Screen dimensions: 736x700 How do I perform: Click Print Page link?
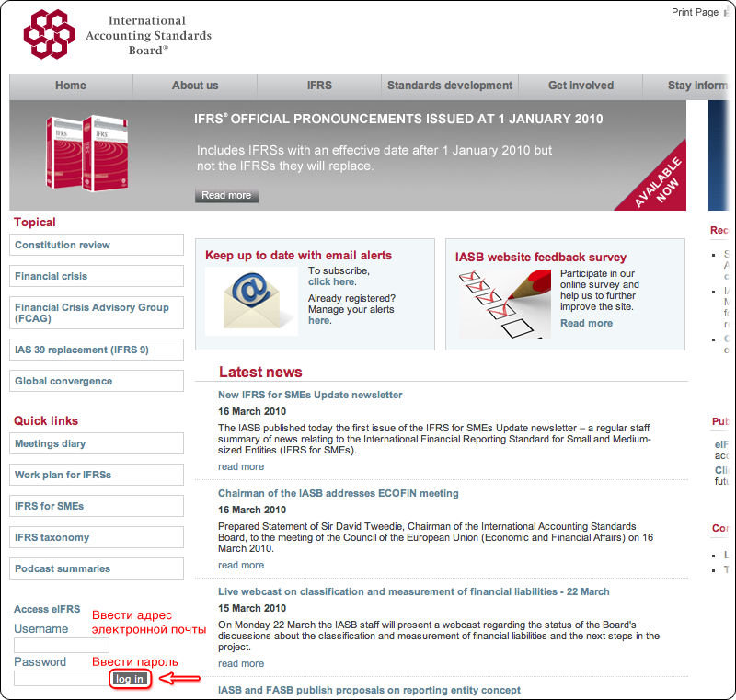coord(695,12)
